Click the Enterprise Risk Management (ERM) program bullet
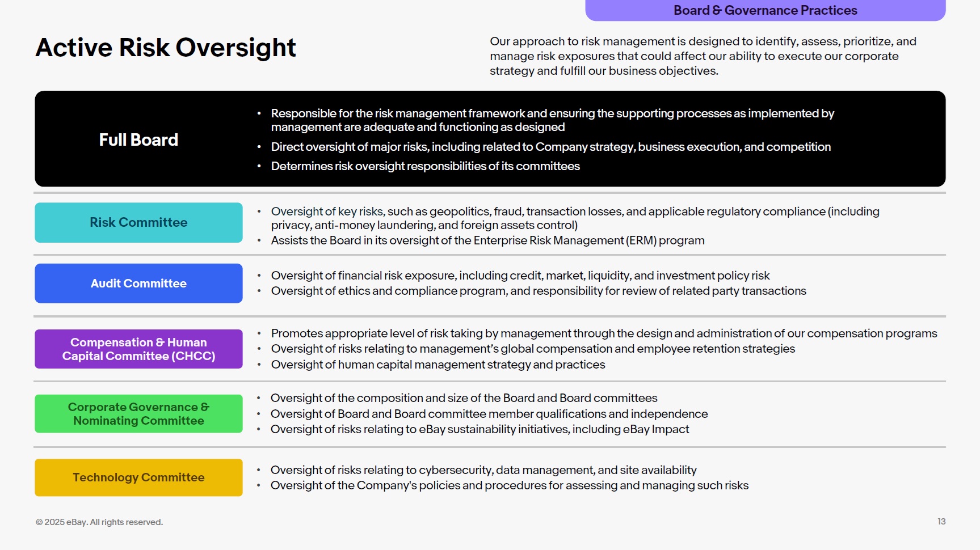980x550 pixels. [x=487, y=240]
